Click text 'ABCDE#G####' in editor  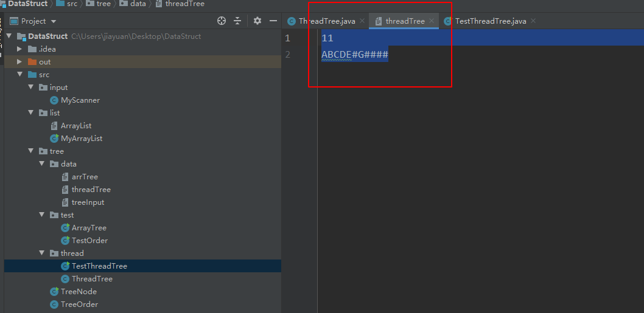pyautogui.click(x=355, y=54)
